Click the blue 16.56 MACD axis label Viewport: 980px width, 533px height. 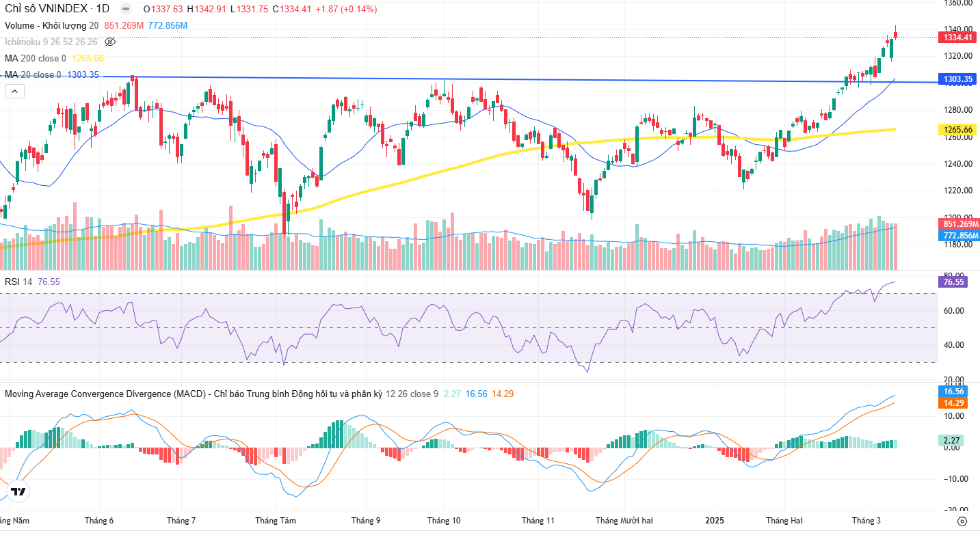point(953,392)
